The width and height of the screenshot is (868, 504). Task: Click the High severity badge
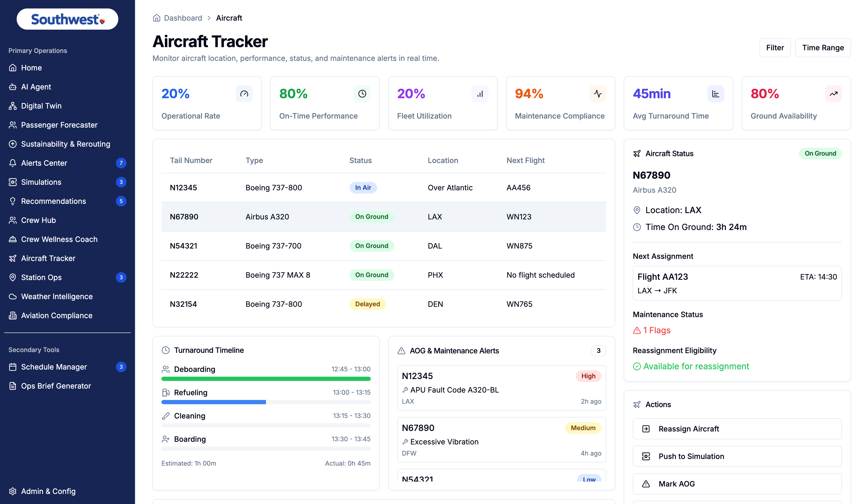coord(588,376)
